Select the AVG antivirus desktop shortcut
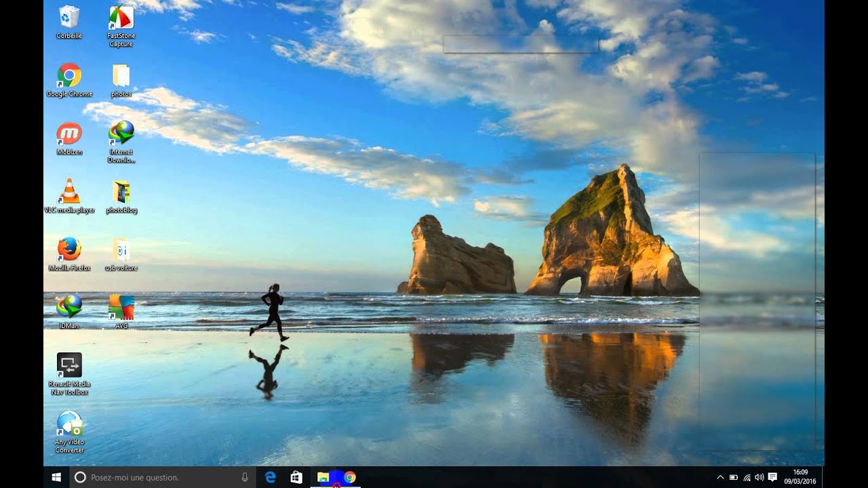This screenshot has width=868, height=488. [121, 312]
